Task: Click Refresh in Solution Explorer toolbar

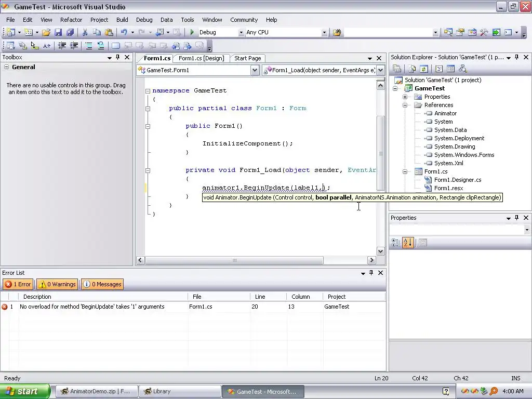Action: coord(424,69)
